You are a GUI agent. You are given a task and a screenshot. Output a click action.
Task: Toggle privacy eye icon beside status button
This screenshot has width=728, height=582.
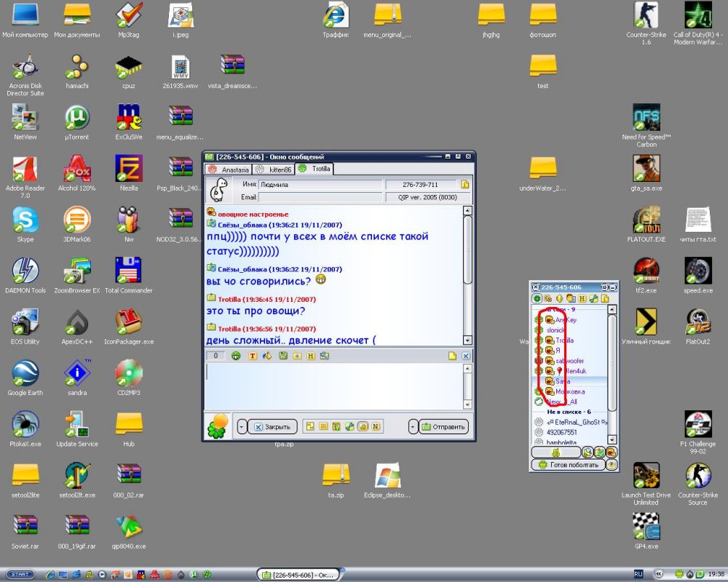click(612, 465)
